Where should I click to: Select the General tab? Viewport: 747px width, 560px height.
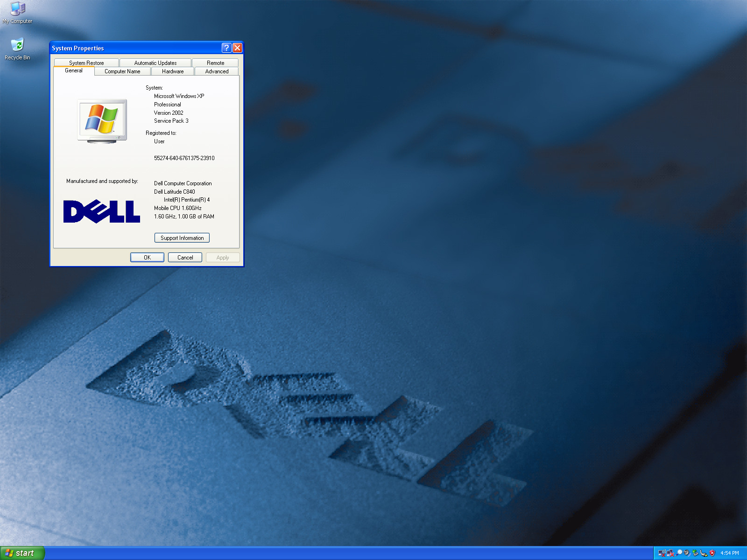coord(74,70)
